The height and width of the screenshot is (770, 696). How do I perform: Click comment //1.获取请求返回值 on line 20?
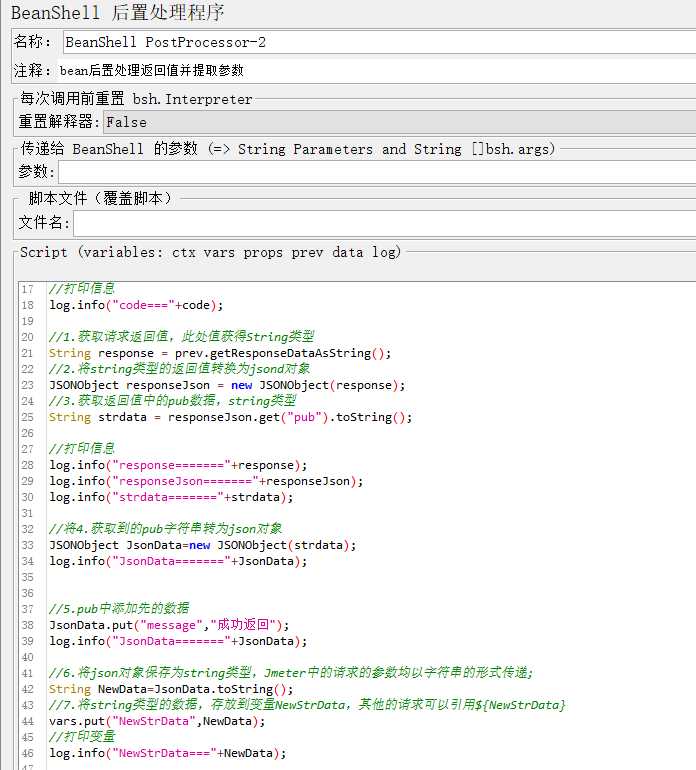(x=181, y=337)
